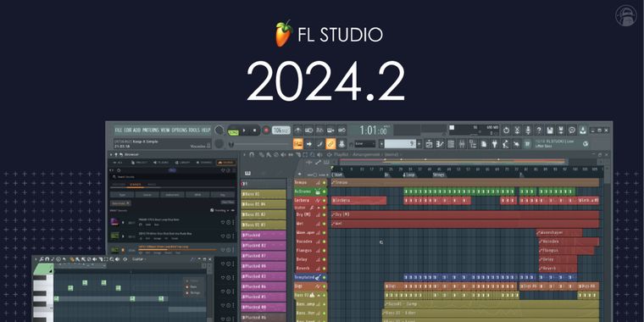
Task: Stop playback with the Stop button
Action: (255, 130)
